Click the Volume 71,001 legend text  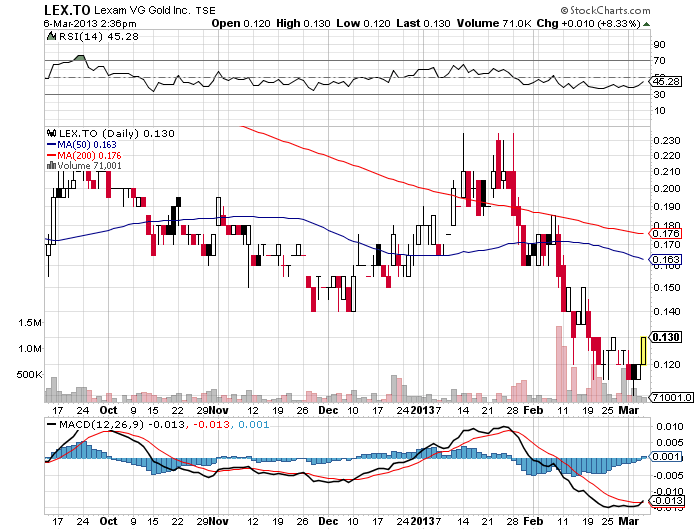tap(89, 166)
